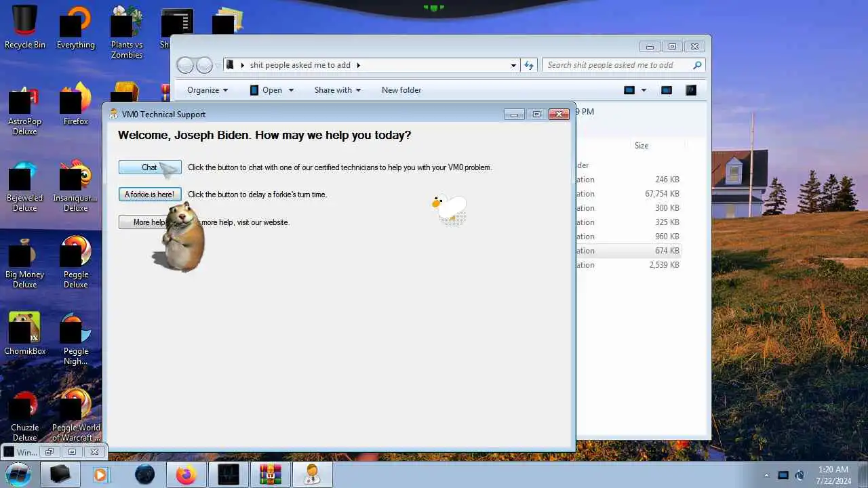Click the Explorer refresh arrows icon
Screen dimensions: 868x488
(x=530, y=65)
